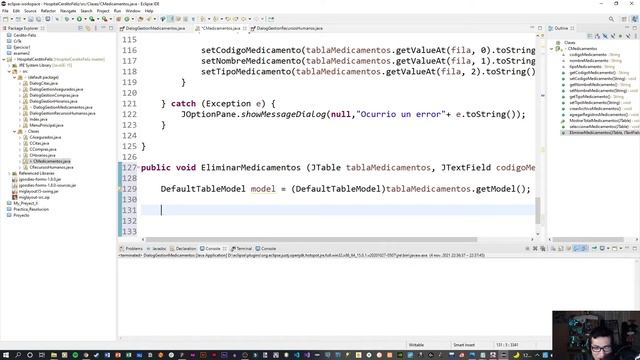Open the New file wizard toolbar icon
Viewport: 640px width, 360px height.
pos(5,19)
